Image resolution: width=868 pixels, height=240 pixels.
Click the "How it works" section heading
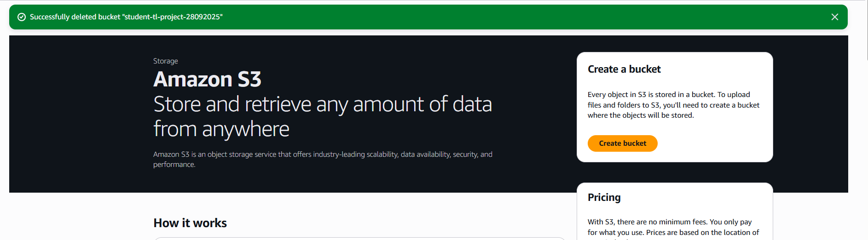190,223
